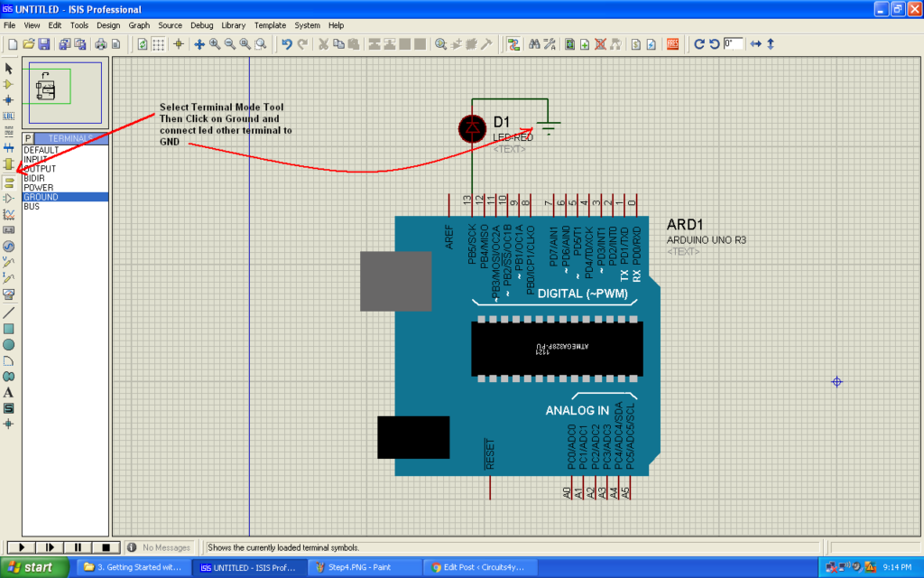Click the Stop simulation button
Viewport: 924px width, 578px height.
(106, 547)
